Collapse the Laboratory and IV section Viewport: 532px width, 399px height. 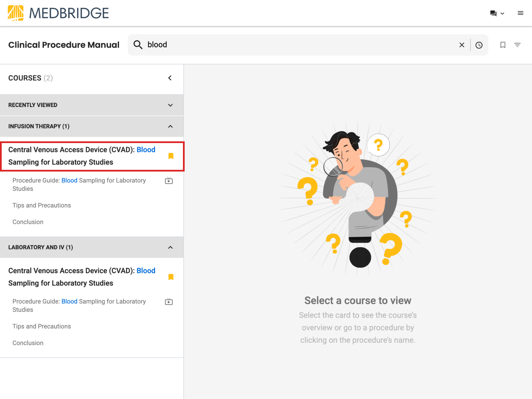(x=170, y=247)
